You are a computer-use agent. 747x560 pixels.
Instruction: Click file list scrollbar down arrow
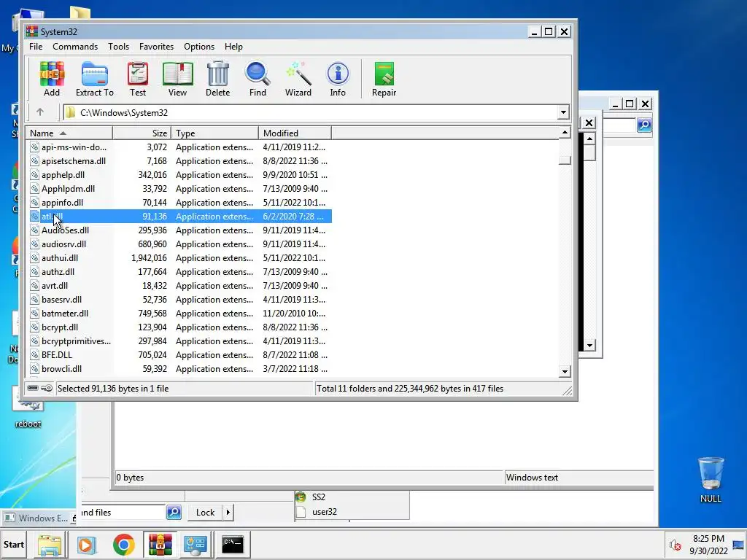565,371
